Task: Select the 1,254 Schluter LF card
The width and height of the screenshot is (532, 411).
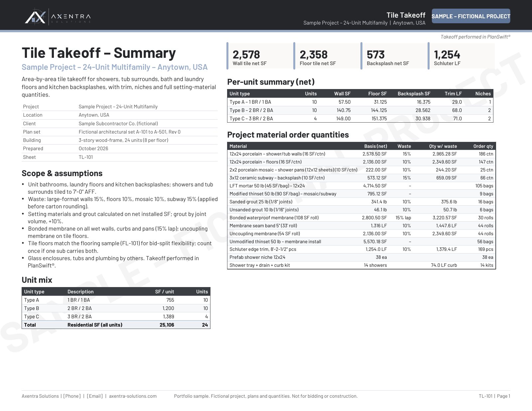Action: (461, 56)
